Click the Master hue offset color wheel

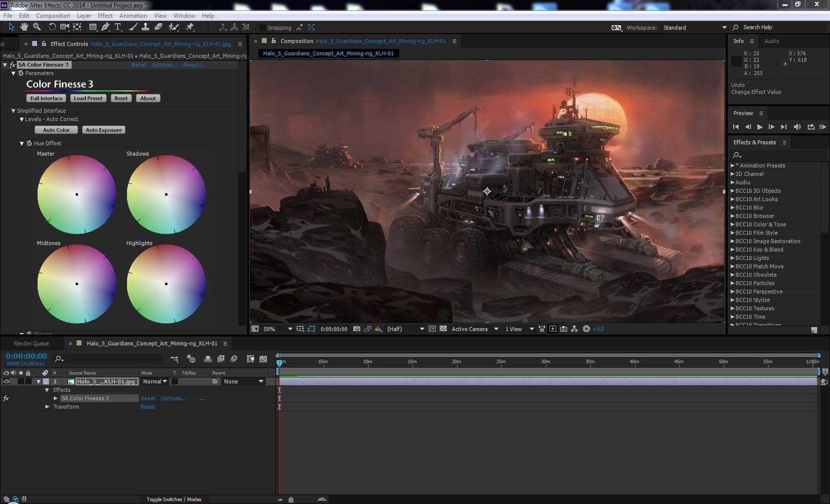77,194
